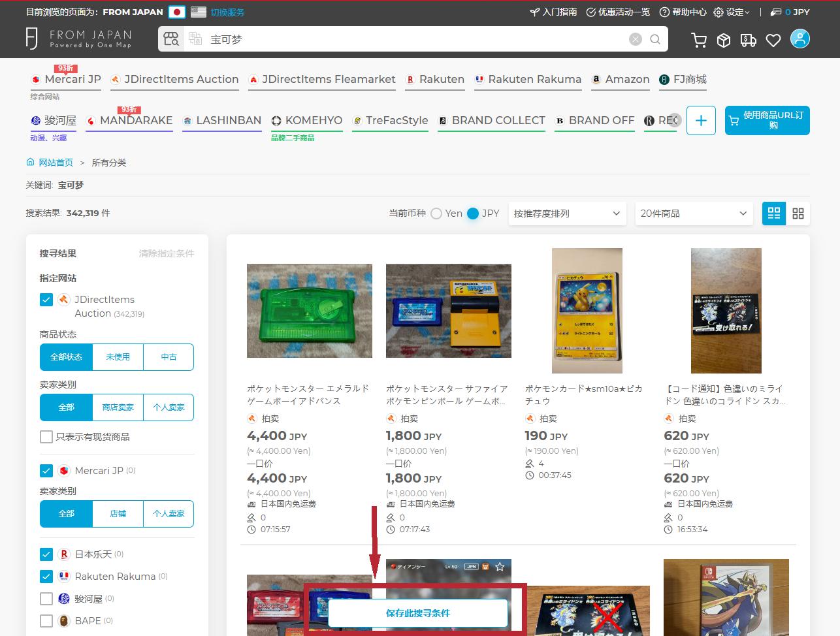Open the shopping cart icon

pos(699,40)
